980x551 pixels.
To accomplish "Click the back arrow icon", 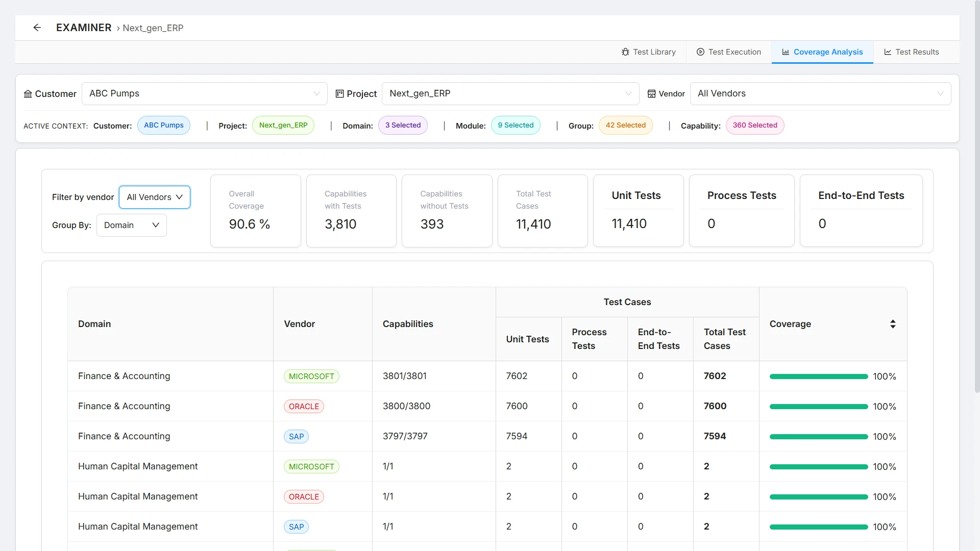I will click(x=37, y=28).
